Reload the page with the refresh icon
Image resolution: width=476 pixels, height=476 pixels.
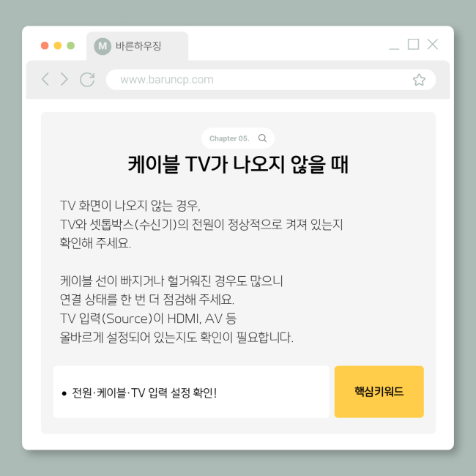click(87, 80)
